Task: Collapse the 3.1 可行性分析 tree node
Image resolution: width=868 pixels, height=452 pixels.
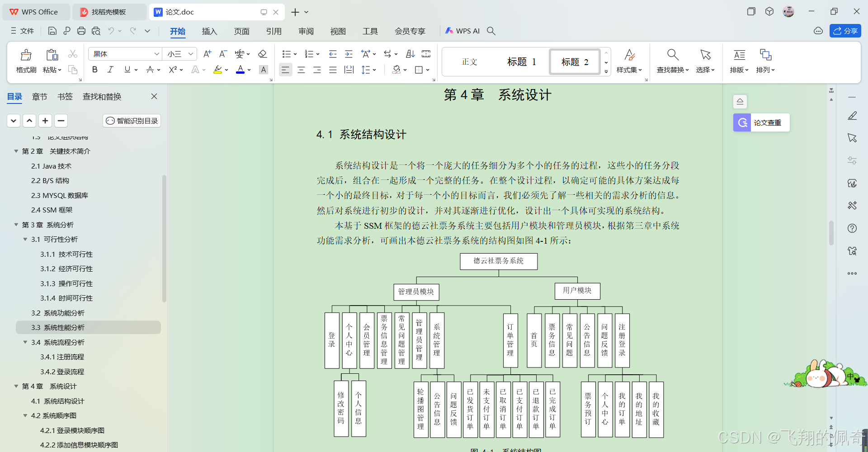Action: 25,239
